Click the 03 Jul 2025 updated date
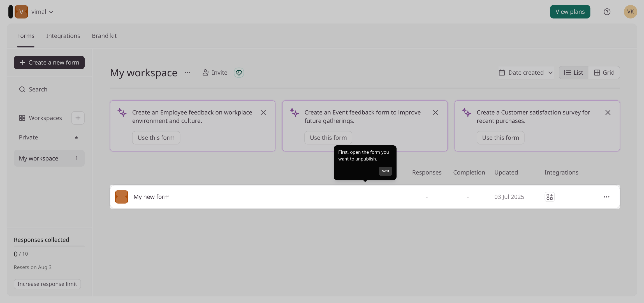 (509, 197)
